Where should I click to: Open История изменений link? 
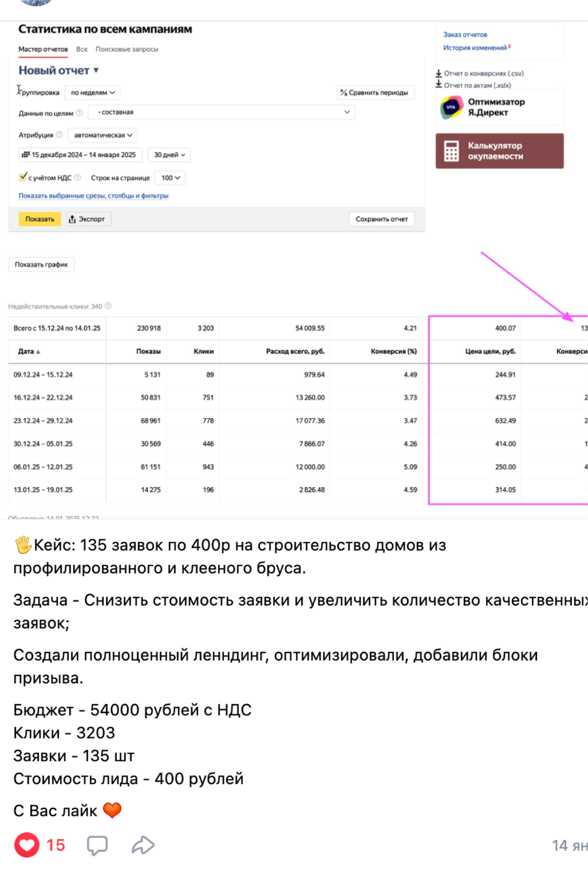(475, 48)
